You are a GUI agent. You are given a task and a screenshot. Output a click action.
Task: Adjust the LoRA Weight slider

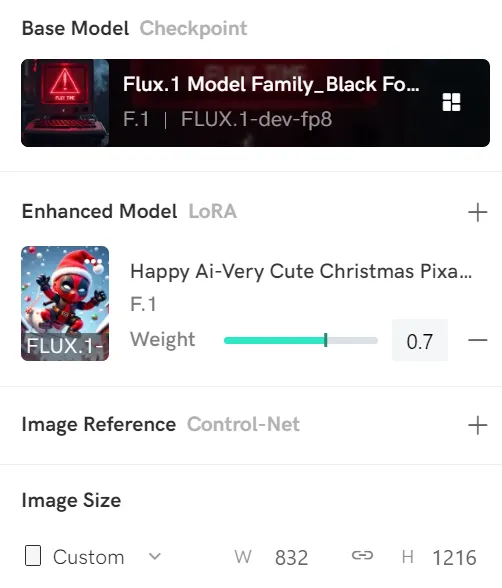coord(301,340)
